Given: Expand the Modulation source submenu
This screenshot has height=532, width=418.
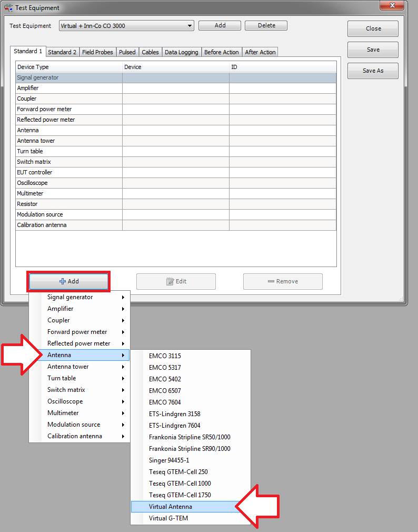Looking at the screenshot, I should coord(79,425).
